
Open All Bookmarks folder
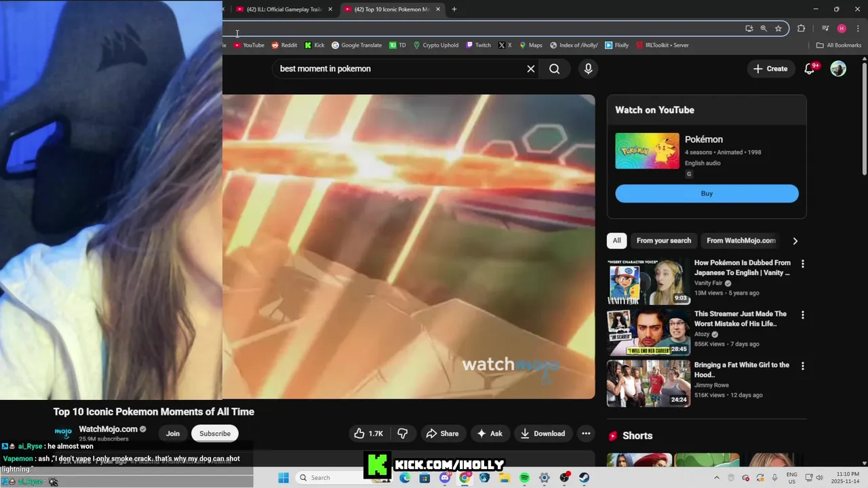coord(839,45)
